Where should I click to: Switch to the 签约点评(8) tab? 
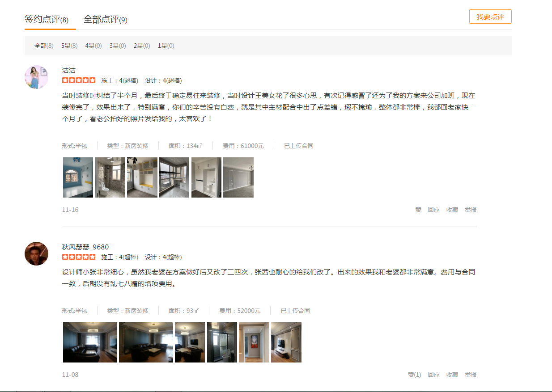tap(47, 20)
